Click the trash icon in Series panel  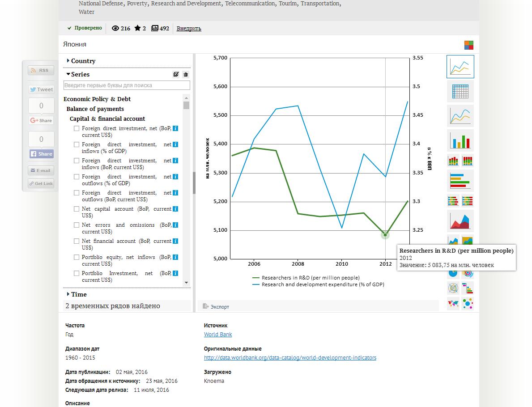click(x=186, y=75)
